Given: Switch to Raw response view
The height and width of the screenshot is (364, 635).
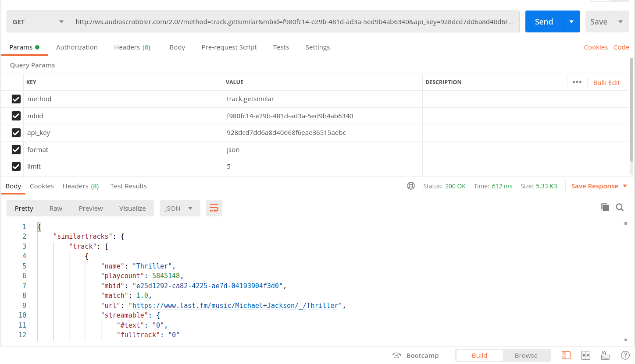Looking at the screenshot, I should pos(56,208).
